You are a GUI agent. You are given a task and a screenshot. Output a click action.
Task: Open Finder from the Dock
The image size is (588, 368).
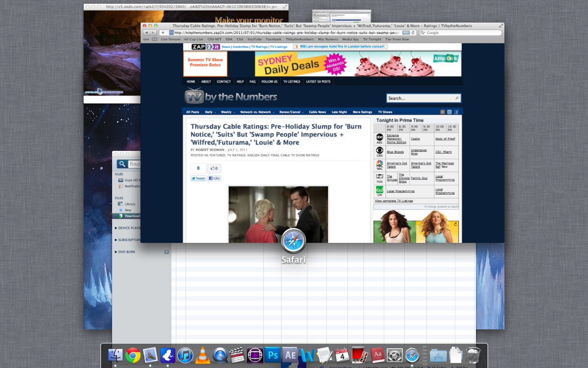pos(115,355)
